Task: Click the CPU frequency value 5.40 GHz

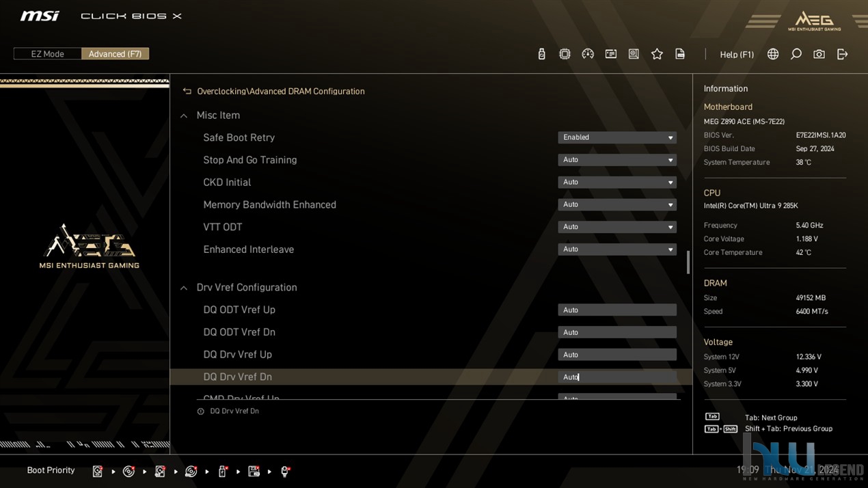Action: pyautogui.click(x=809, y=226)
